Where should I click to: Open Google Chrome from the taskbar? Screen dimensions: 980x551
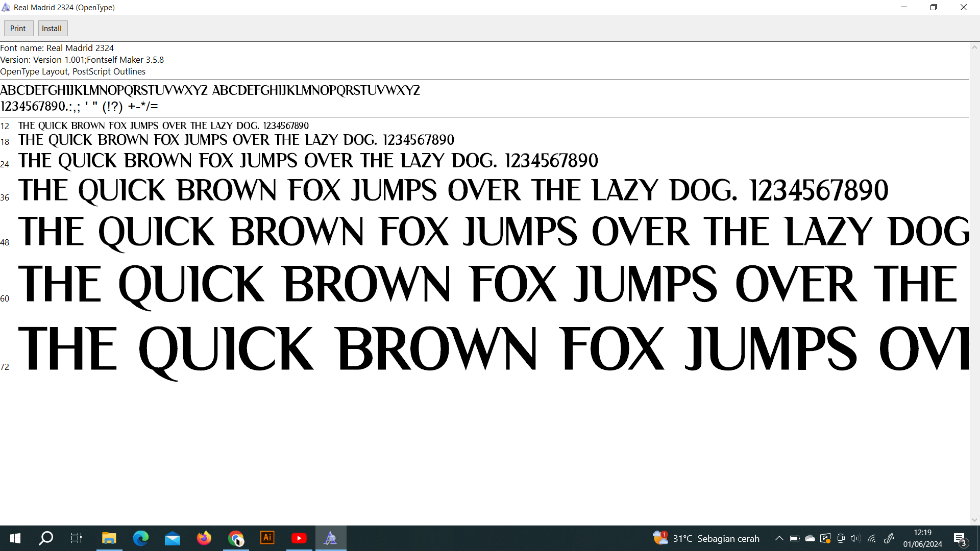(x=236, y=538)
